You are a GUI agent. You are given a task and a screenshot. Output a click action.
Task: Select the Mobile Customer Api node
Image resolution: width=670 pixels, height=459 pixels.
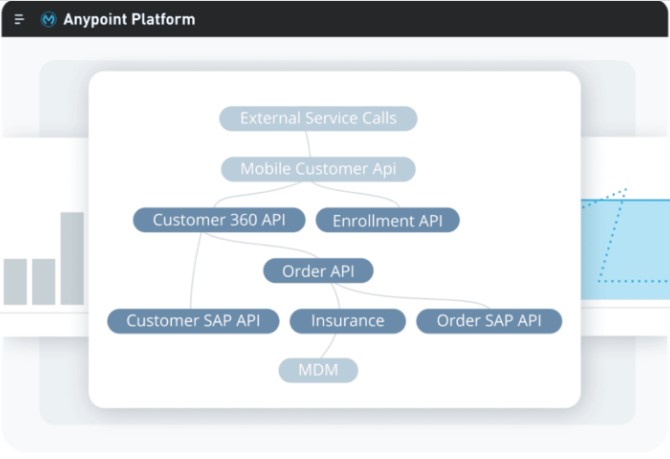317,169
